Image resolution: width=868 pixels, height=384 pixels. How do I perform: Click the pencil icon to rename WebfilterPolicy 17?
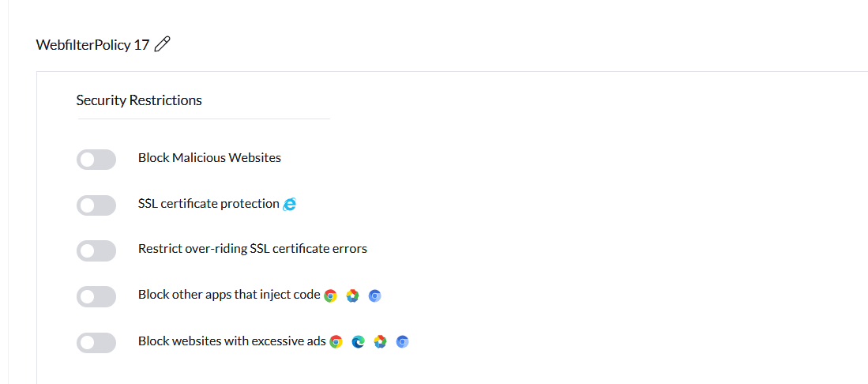click(162, 45)
